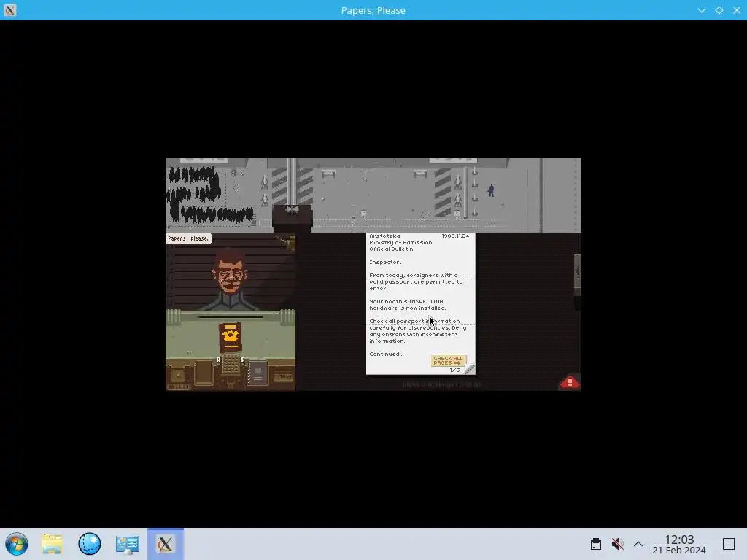Click the date clock at the booth's bottom left
This screenshot has height=560, width=747.
[179, 386]
